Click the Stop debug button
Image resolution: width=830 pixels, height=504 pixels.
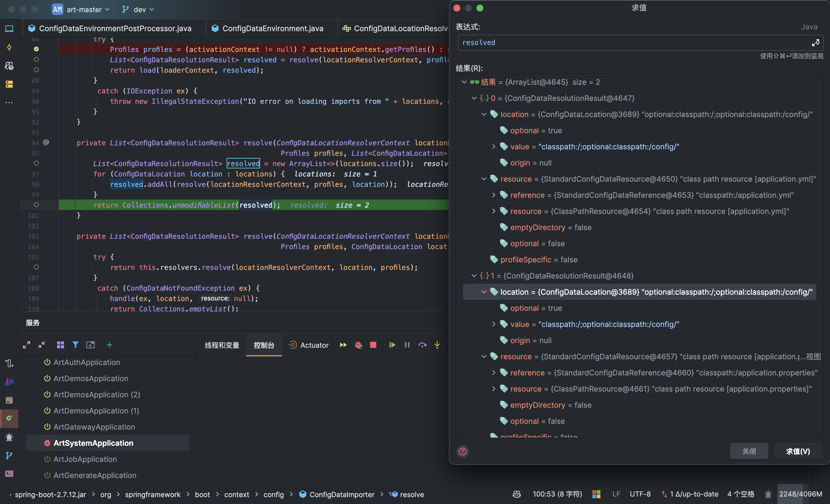click(373, 345)
